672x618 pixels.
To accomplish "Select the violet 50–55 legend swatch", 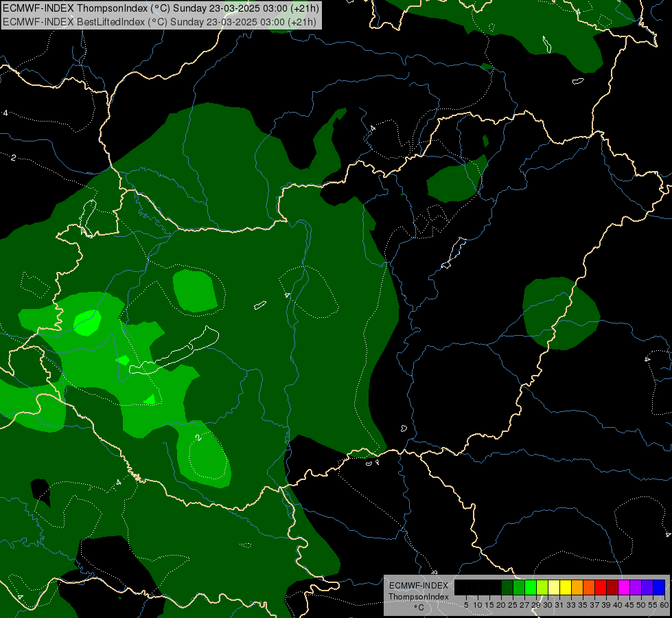I will [x=647, y=587].
